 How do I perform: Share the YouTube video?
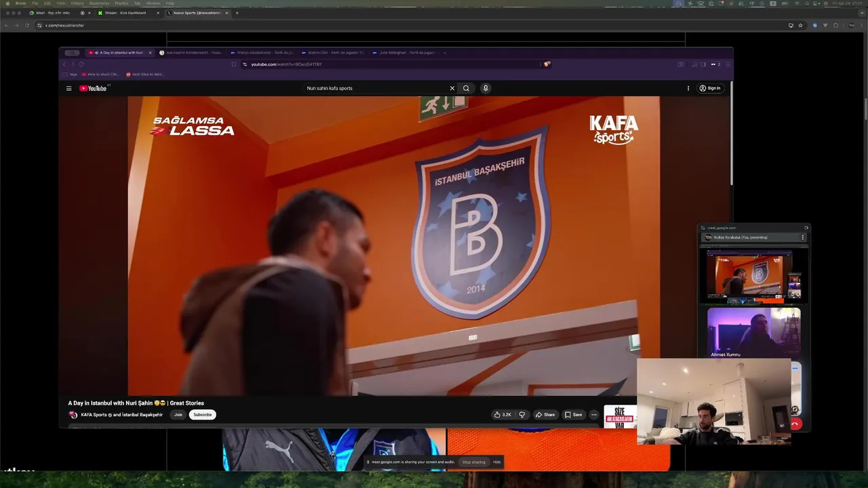pos(545,415)
